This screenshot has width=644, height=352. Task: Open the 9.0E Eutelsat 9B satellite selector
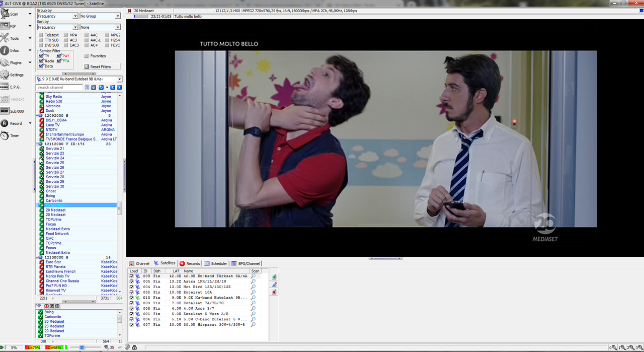[x=79, y=79]
